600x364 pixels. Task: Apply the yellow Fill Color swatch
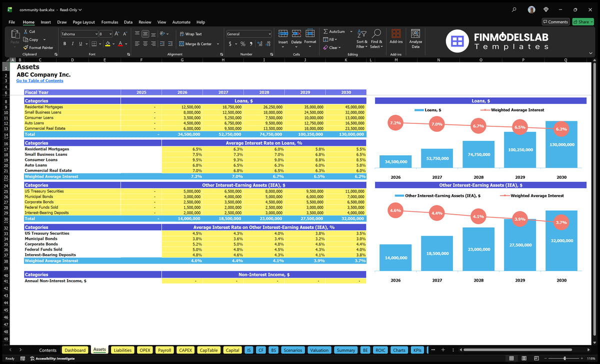[x=107, y=44]
